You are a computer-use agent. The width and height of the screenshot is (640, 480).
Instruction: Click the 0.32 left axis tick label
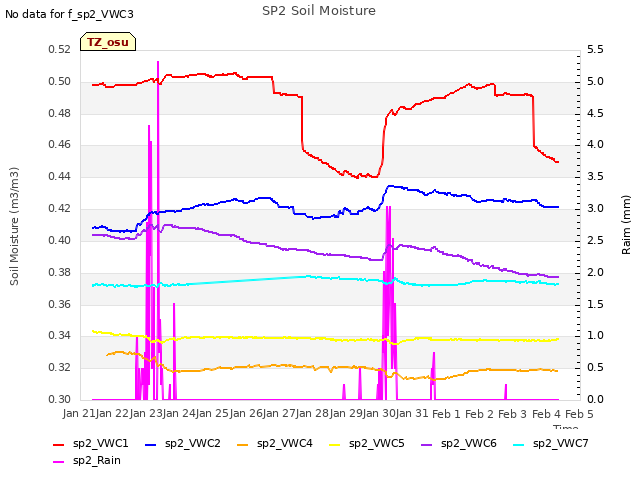point(60,367)
